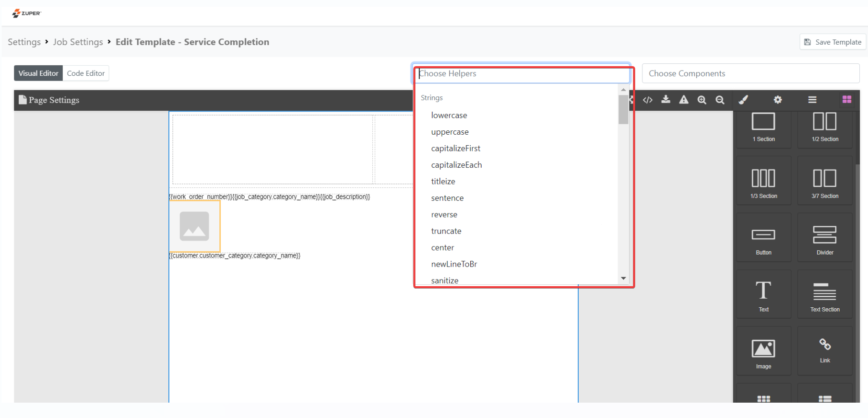Go to Job Settings breadcrumb link

78,42
